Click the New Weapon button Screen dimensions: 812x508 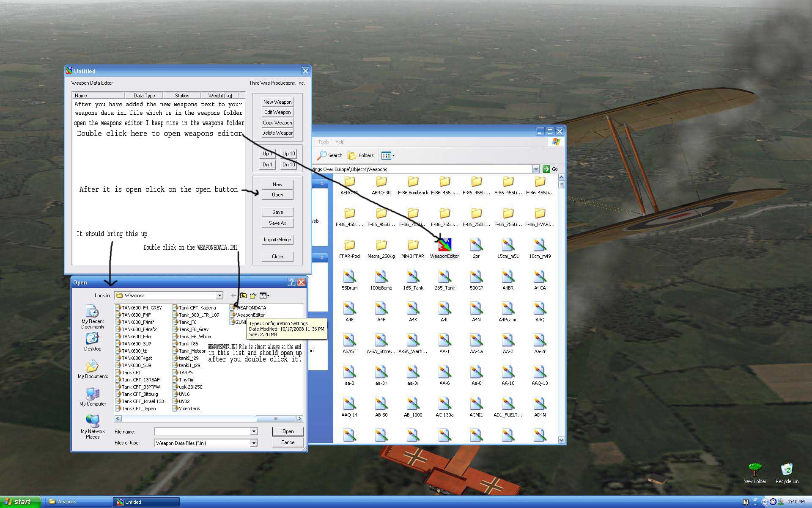click(277, 102)
